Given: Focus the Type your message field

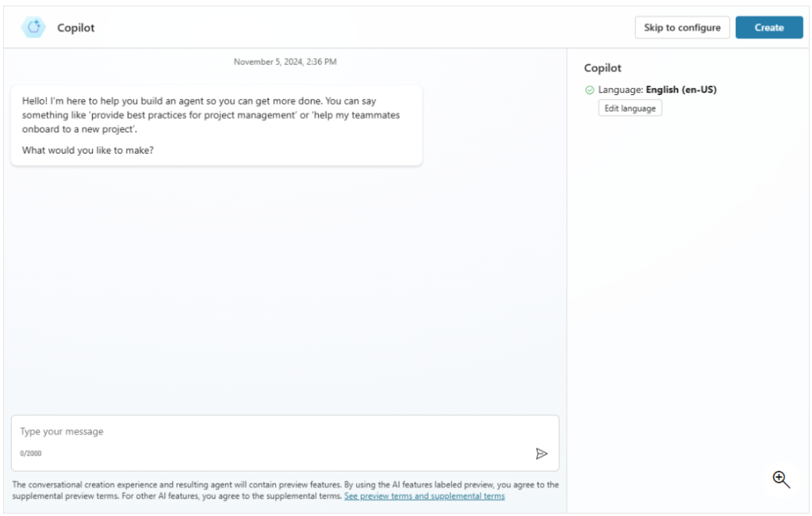Looking at the screenshot, I should coord(270,432).
